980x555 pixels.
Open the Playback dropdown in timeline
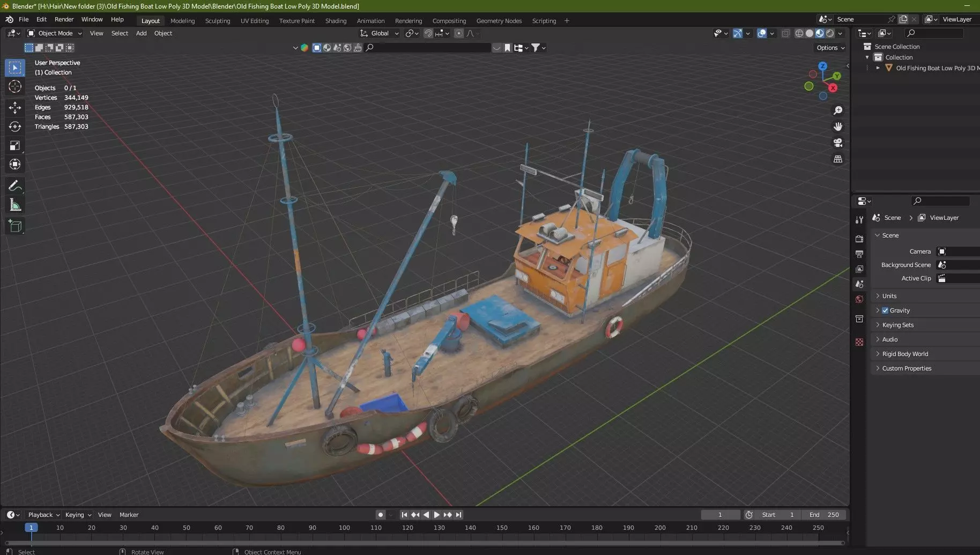click(43, 515)
